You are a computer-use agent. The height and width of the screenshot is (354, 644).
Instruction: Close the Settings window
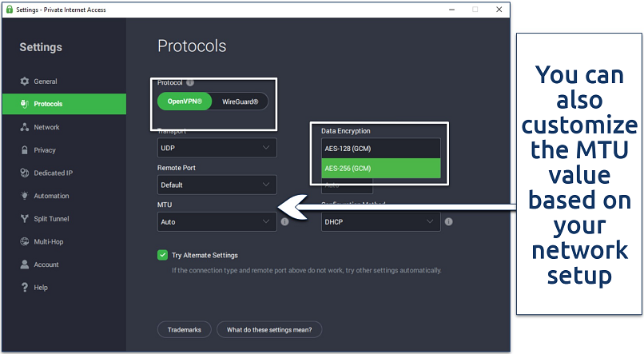point(499,10)
